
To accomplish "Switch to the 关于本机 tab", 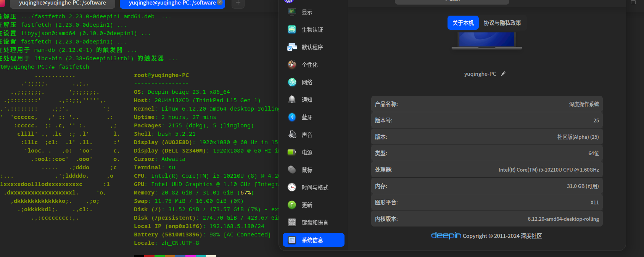I will pyautogui.click(x=463, y=23).
